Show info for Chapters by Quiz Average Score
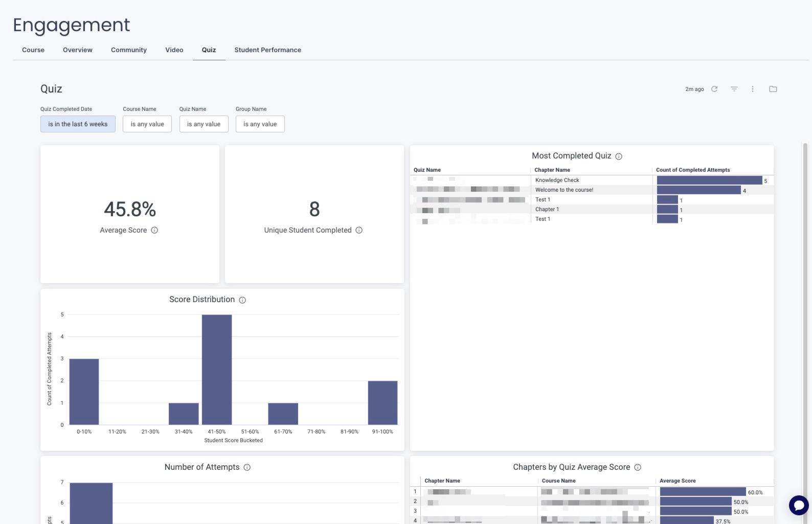This screenshot has height=524, width=812. pyautogui.click(x=638, y=467)
